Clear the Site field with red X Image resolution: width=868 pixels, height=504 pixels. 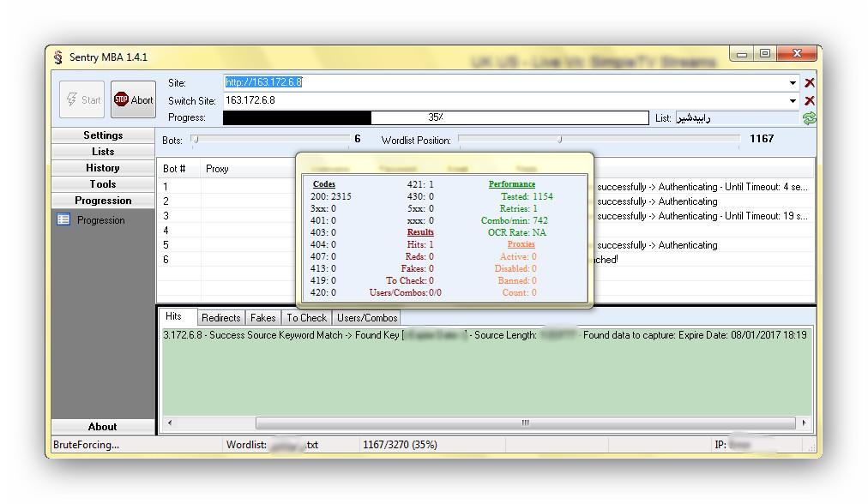810,83
